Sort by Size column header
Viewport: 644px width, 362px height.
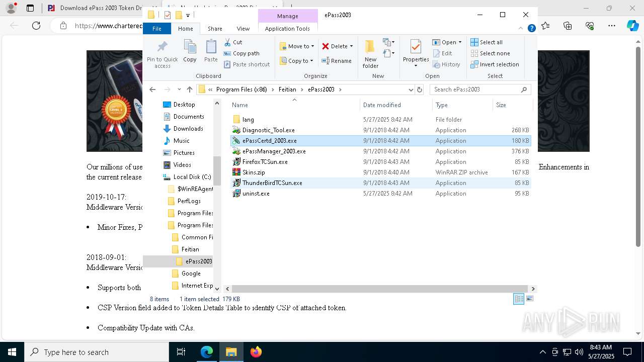512,105
